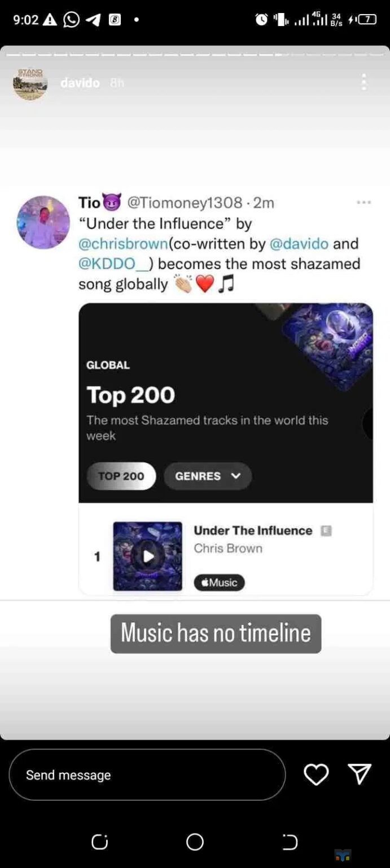Viewport: 390px width, 868px height.
Task: Tap the Music has no timeline caption
Action: 216,633
